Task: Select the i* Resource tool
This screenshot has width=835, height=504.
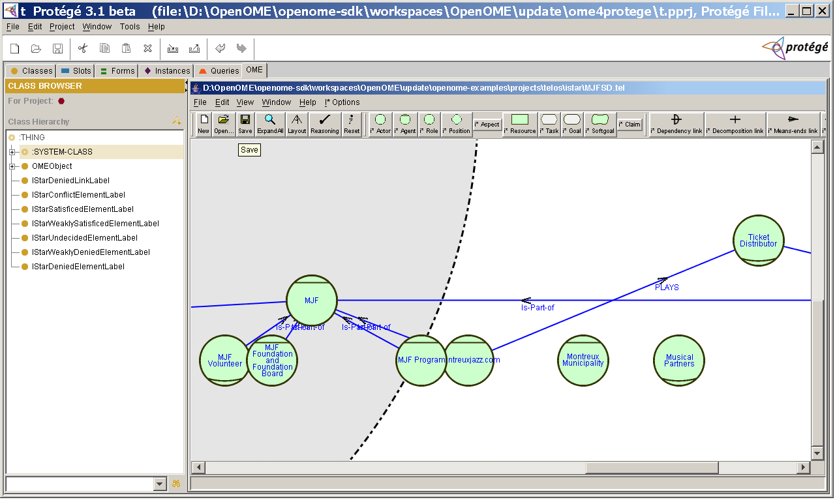Action: [x=520, y=124]
